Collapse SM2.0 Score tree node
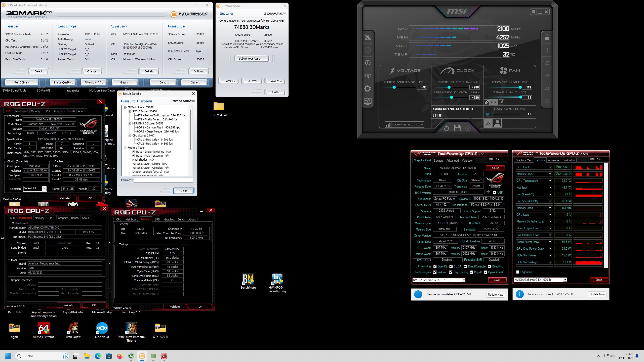 pos(130,111)
